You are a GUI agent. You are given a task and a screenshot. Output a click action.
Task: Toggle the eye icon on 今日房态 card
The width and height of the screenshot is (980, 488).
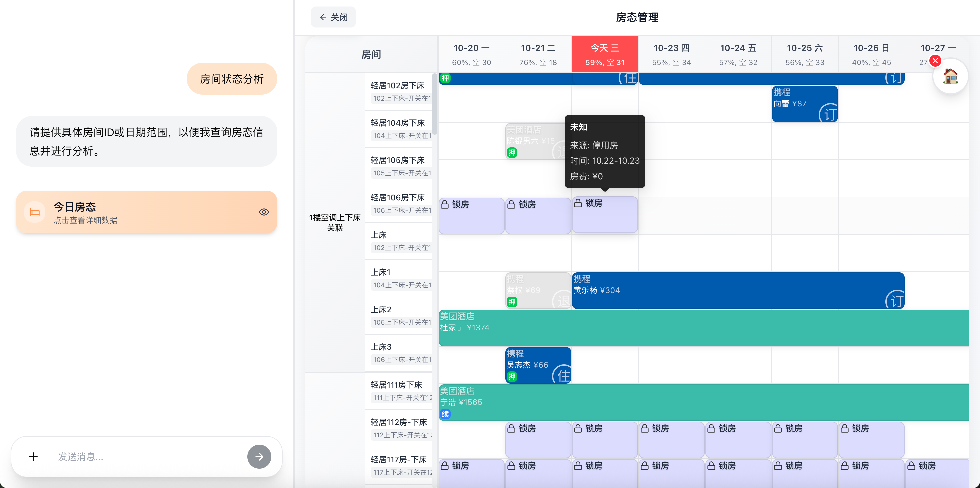point(264,212)
